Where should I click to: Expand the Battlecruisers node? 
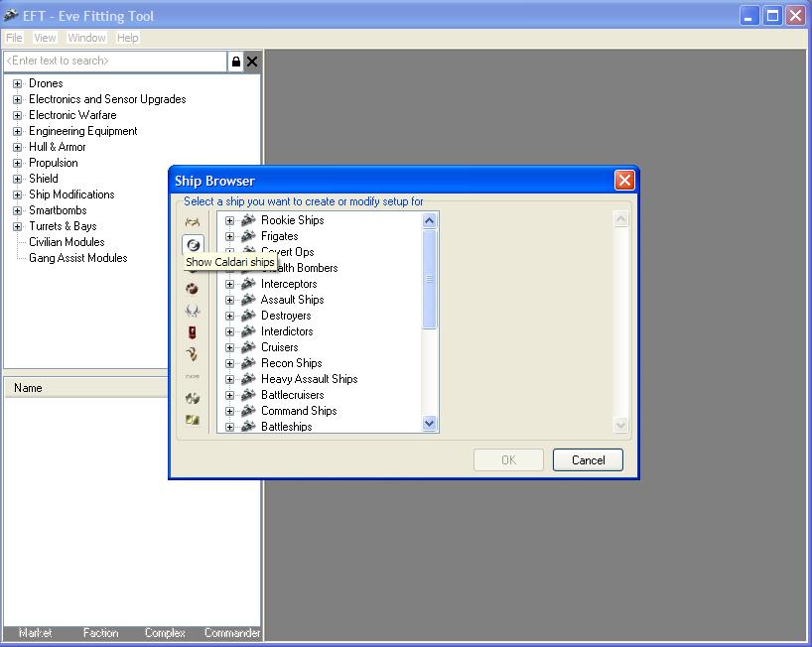229,395
